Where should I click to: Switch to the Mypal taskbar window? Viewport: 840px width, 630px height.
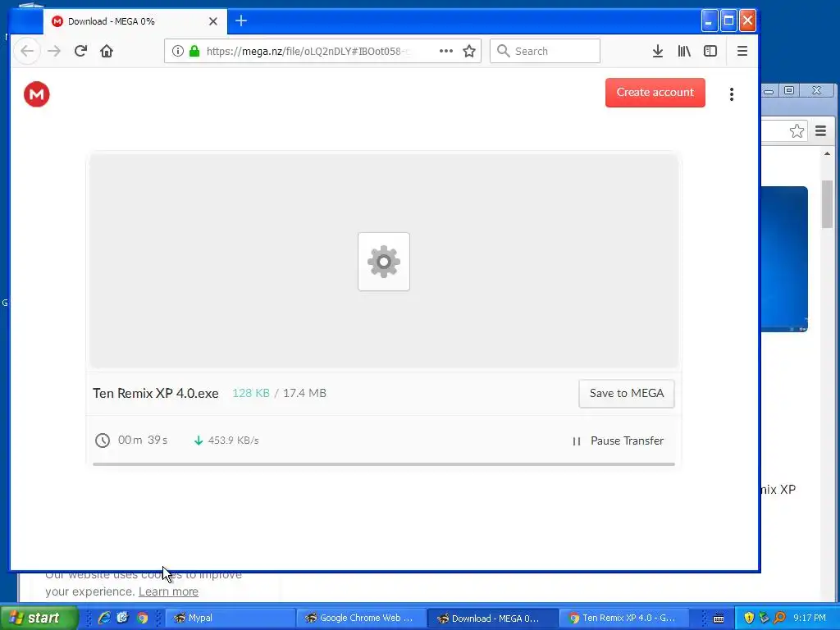(x=229, y=618)
